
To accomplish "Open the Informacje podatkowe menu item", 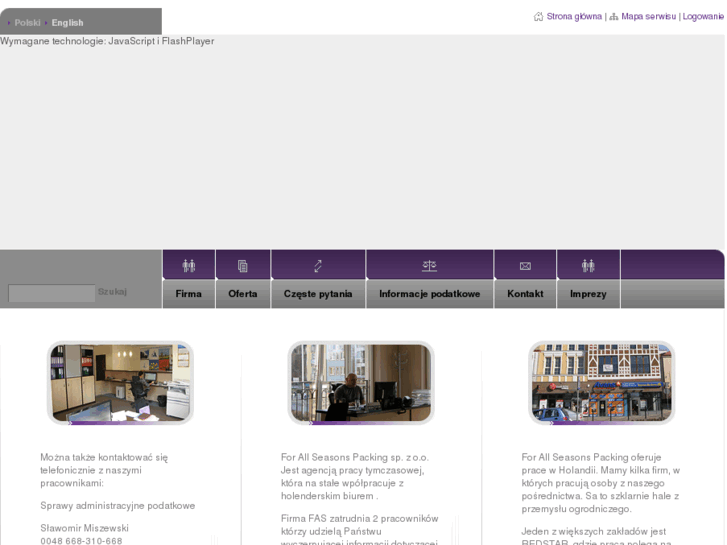I will [429, 294].
